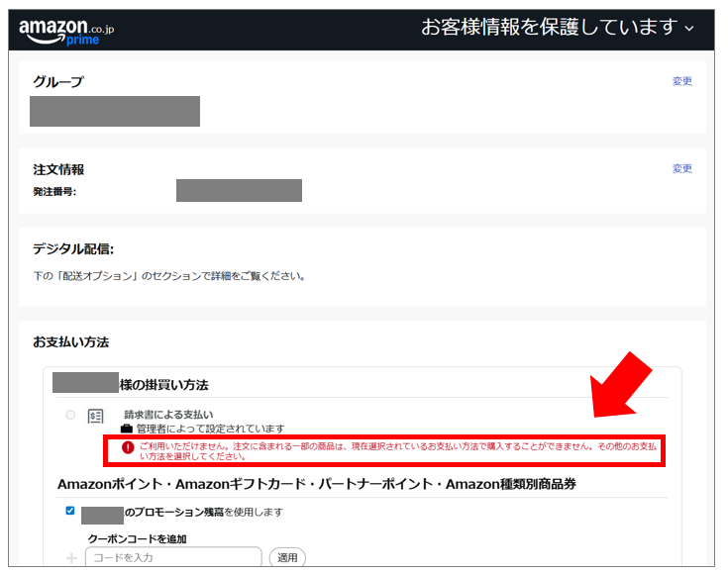Viewport: 728px width, 575px height.
Task: Click 様の掛買い方法 heading
Action: (x=164, y=385)
